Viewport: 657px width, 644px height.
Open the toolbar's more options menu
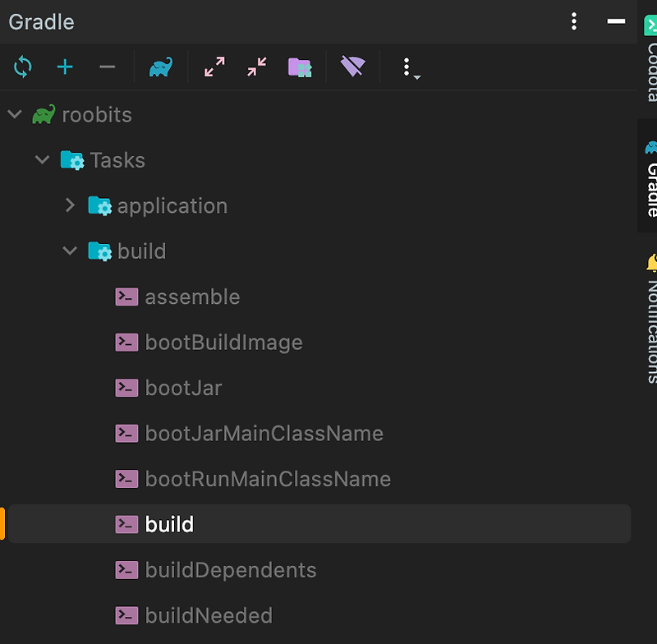coord(407,67)
